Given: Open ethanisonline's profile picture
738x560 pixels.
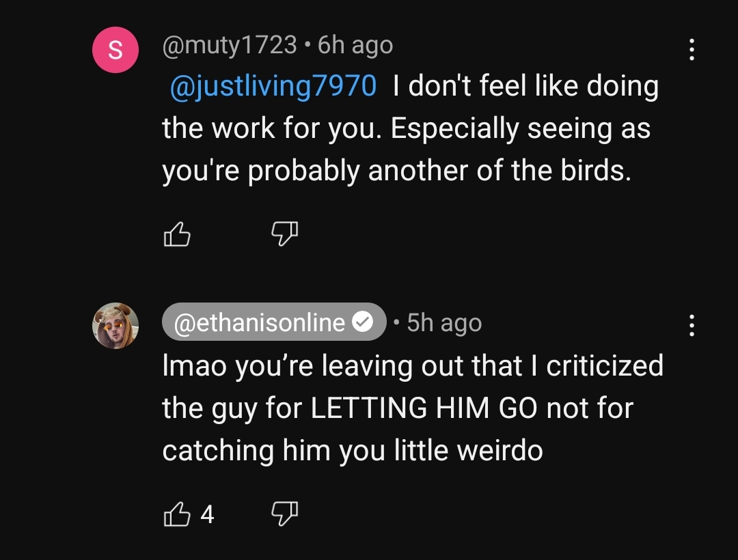Looking at the screenshot, I should (115, 325).
